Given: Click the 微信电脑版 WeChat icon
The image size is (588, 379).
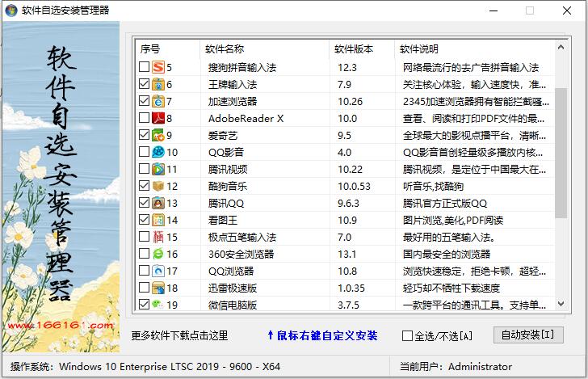Looking at the screenshot, I should 158,305.
